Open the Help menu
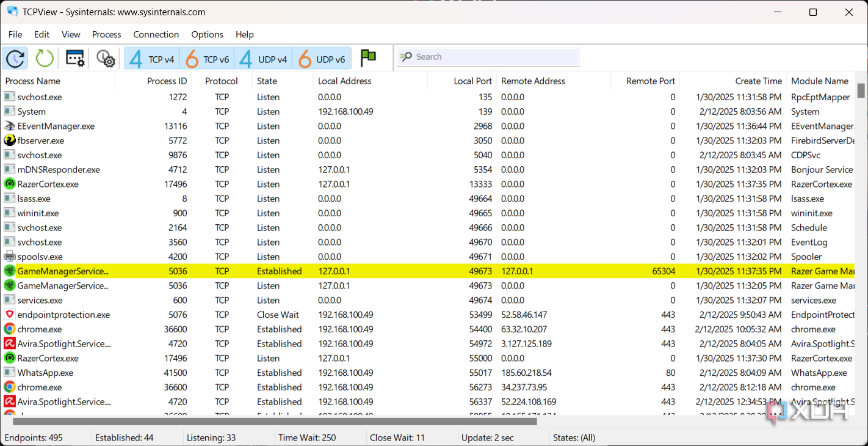 pyautogui.click(x=245, y=34)
